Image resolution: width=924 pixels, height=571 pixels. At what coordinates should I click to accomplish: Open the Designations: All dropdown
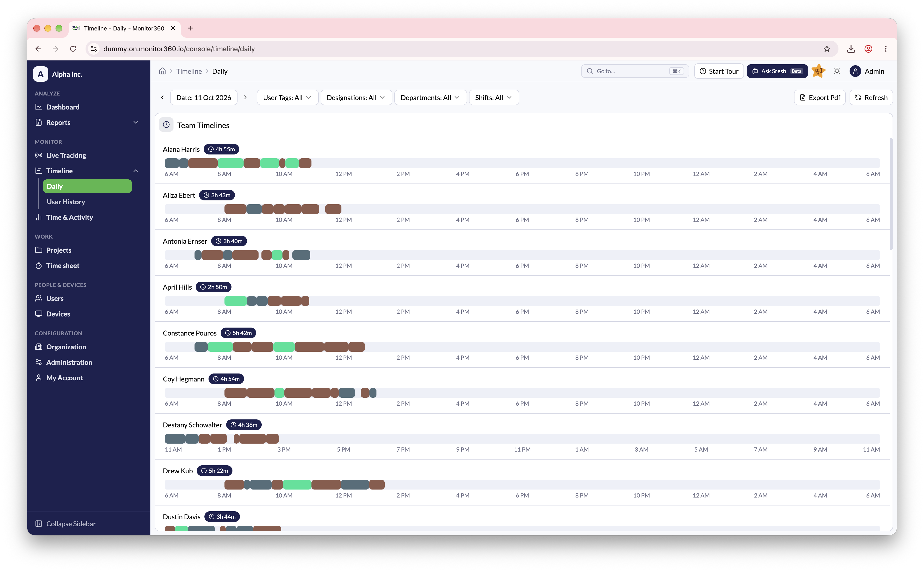pos(356,97)
